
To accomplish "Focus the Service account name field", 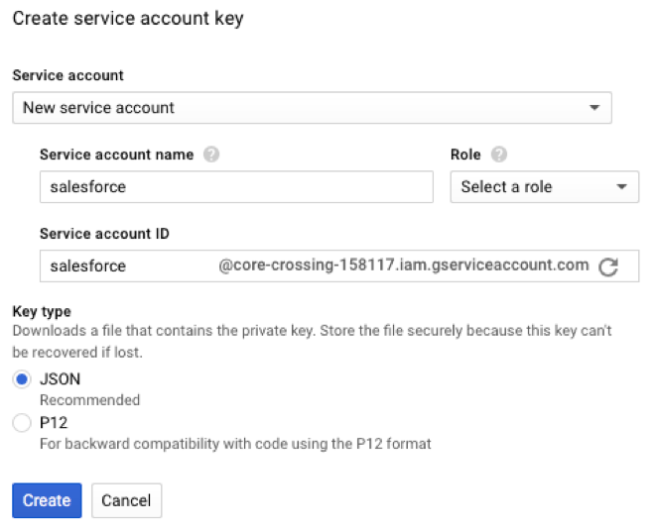I will coord(236,187).
